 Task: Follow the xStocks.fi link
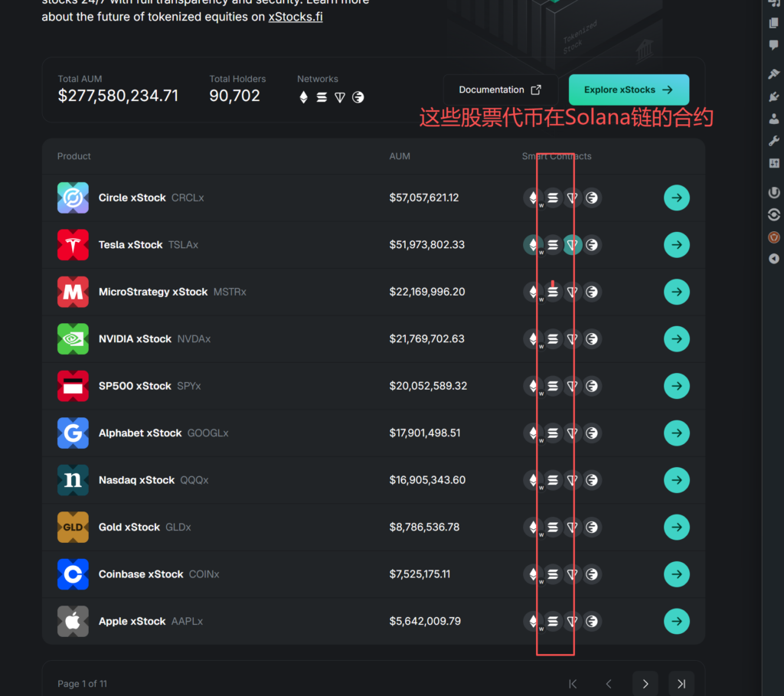(x=295, y=16)
